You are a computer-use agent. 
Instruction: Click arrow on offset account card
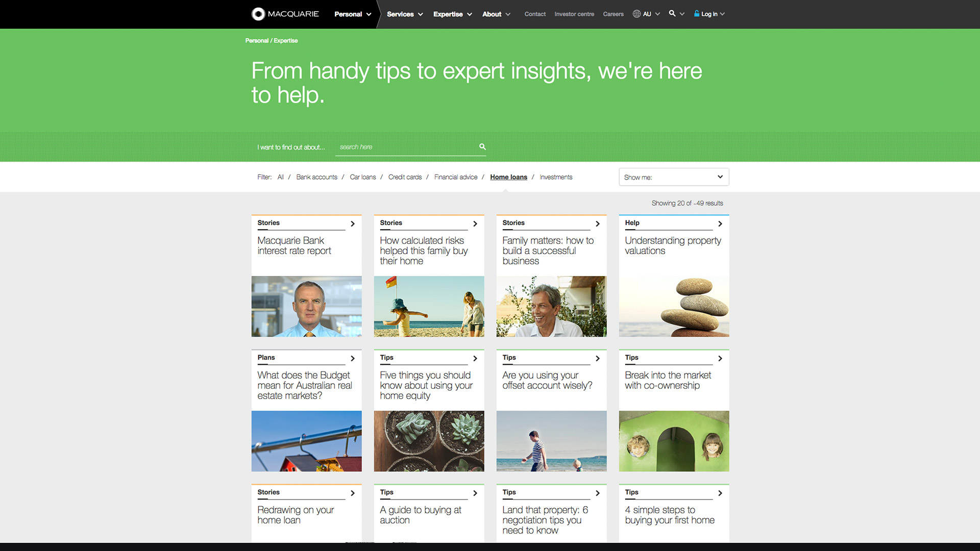point(598,358)
